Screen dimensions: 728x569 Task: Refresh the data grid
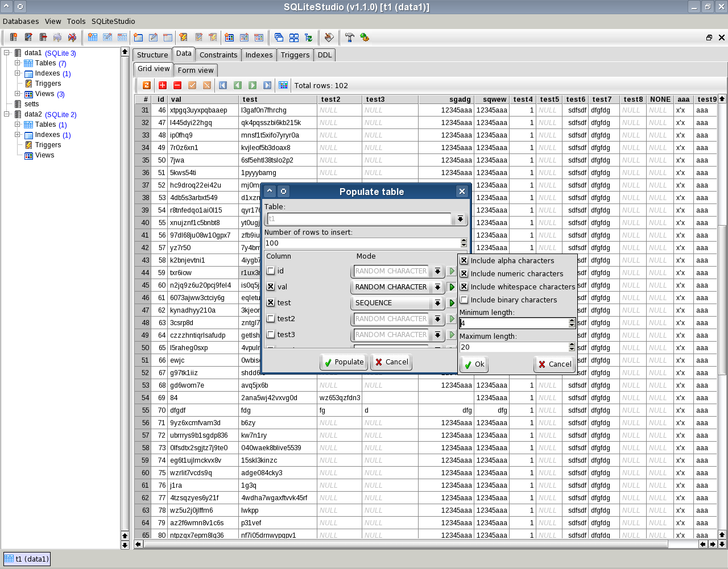[147, 85]
